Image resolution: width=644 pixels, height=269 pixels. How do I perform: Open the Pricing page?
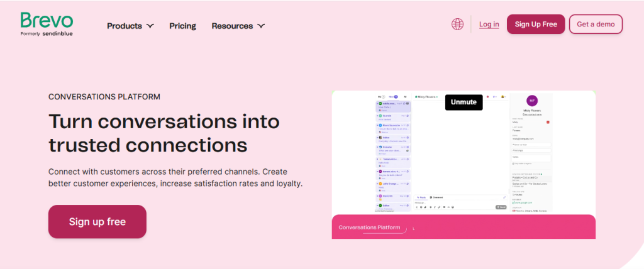click(183, 26)
